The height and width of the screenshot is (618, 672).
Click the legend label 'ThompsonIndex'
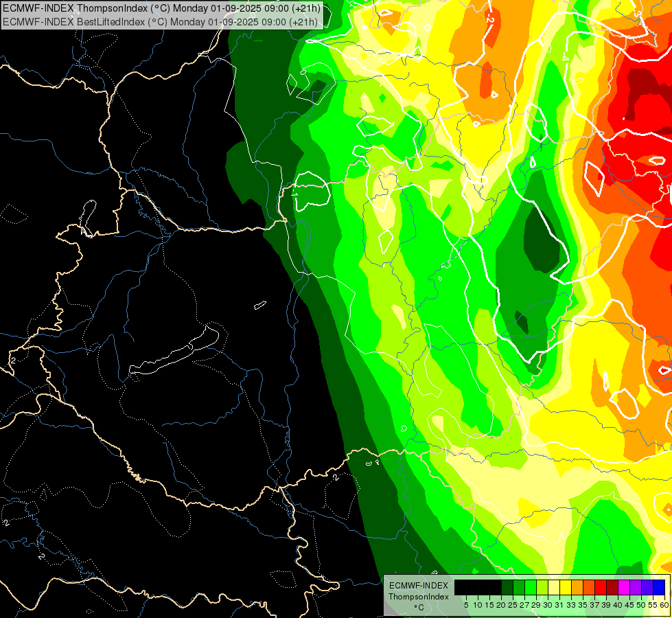point(419,597)
